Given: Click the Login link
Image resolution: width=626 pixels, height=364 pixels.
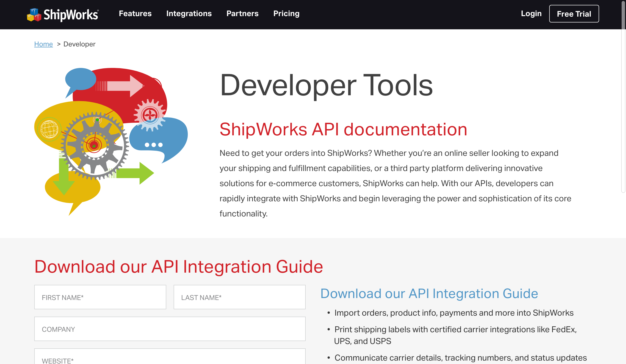Looking at the screenshot, I should tap(531, 13).
